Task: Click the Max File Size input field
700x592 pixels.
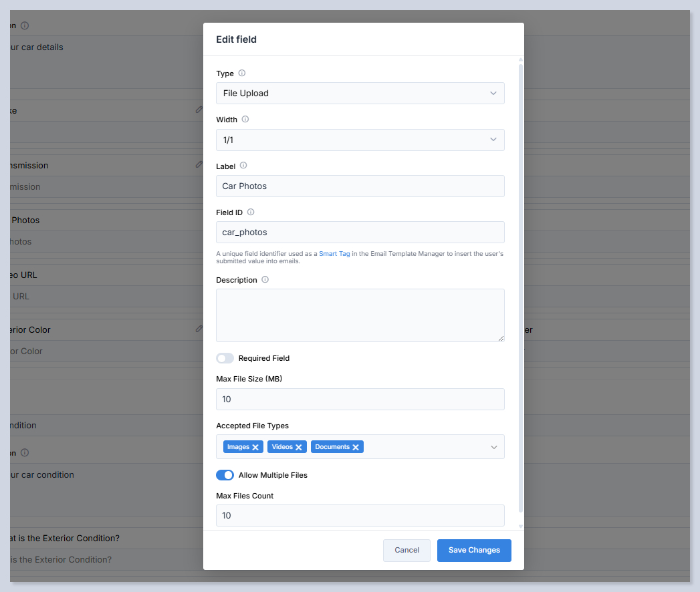Action: click(x=360, y=400)
